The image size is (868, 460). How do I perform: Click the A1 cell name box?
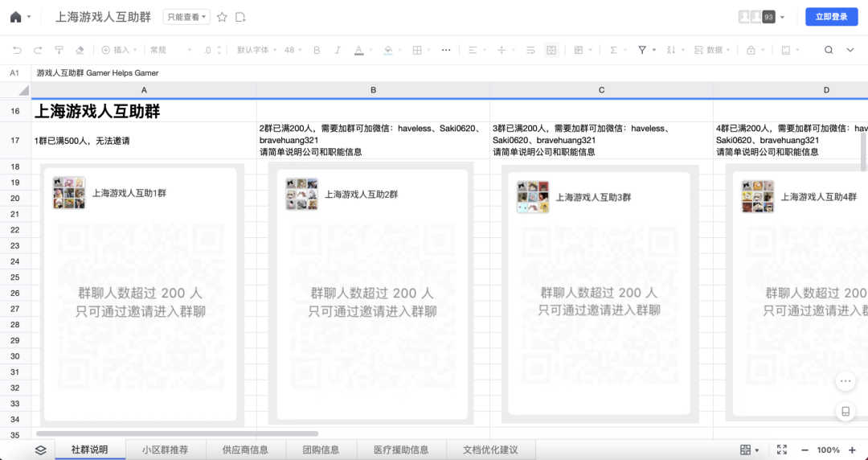pyautogui.click(x=14, y=73)
